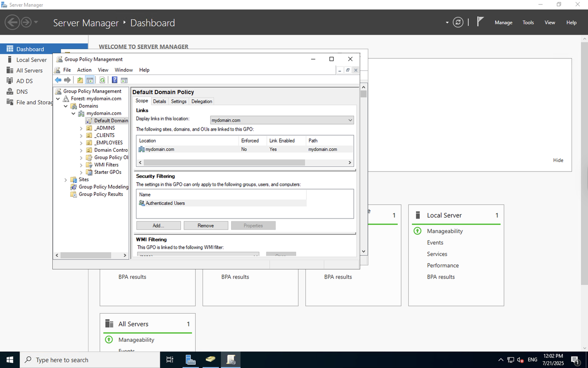The width and height of the screenshot is (588, 368).
Task: Open DNS in Server Manager sidebar
Action: point(22,92)
